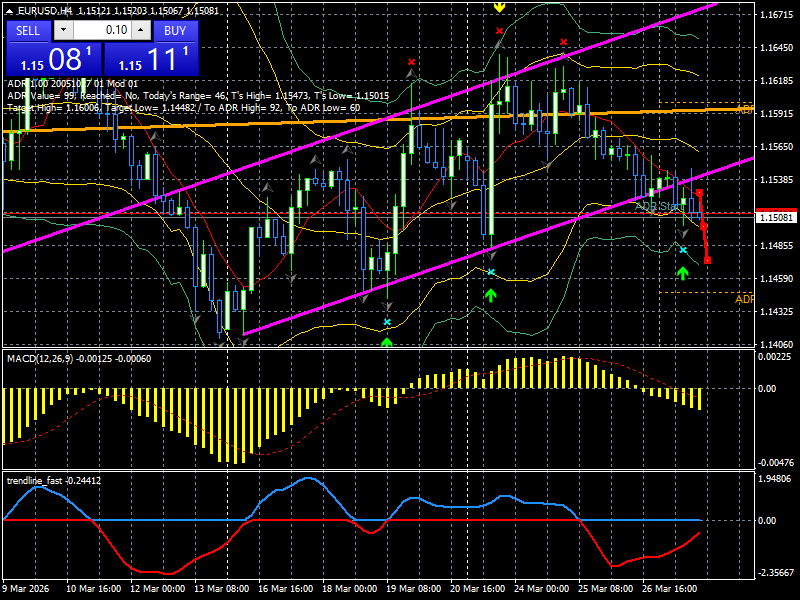Click the 16 Mar 16:00 time axis label
This screenshot has height=600, width=800.
[x=286, y=588]
